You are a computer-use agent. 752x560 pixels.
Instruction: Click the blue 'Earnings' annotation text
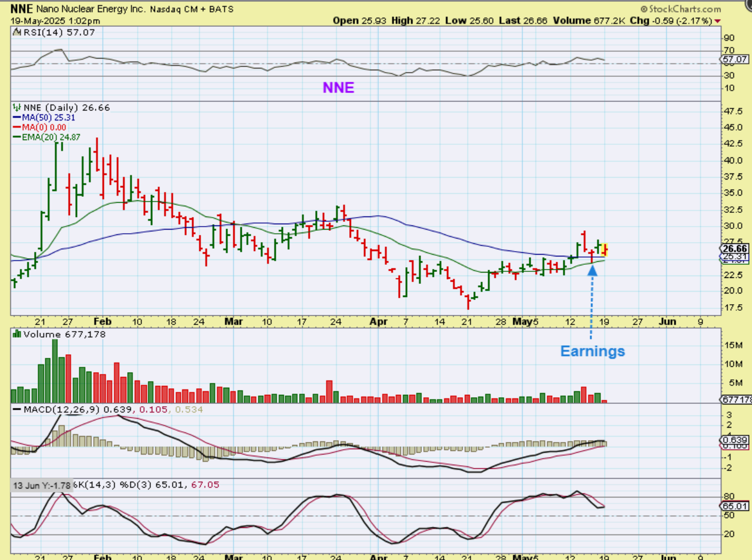click(x=592, y=351)
